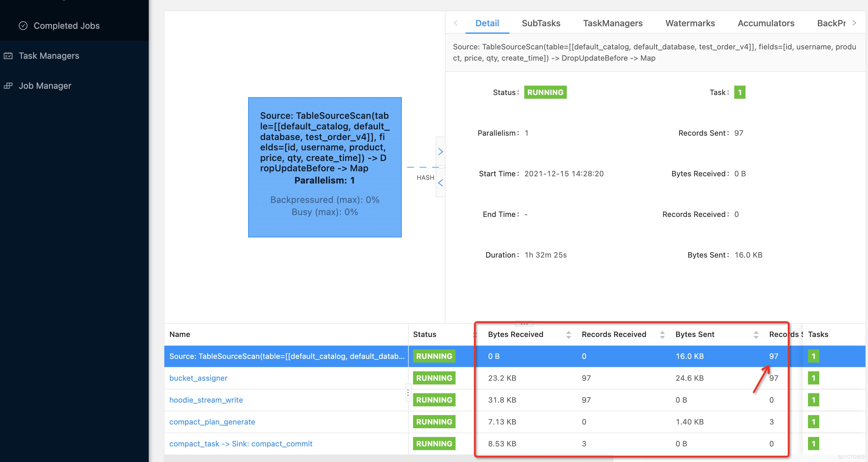
Task: Click the three-dot resize handle above table
Action: [x=524, y=324]
